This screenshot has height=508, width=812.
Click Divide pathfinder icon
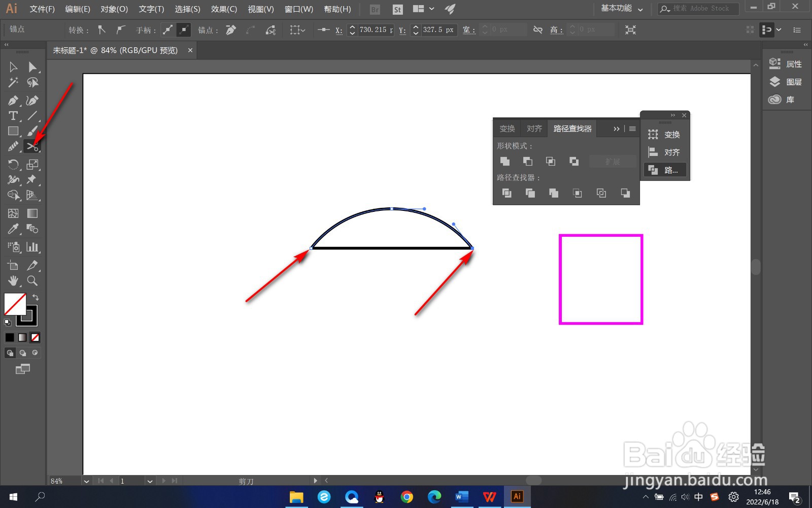coord(506,193)
